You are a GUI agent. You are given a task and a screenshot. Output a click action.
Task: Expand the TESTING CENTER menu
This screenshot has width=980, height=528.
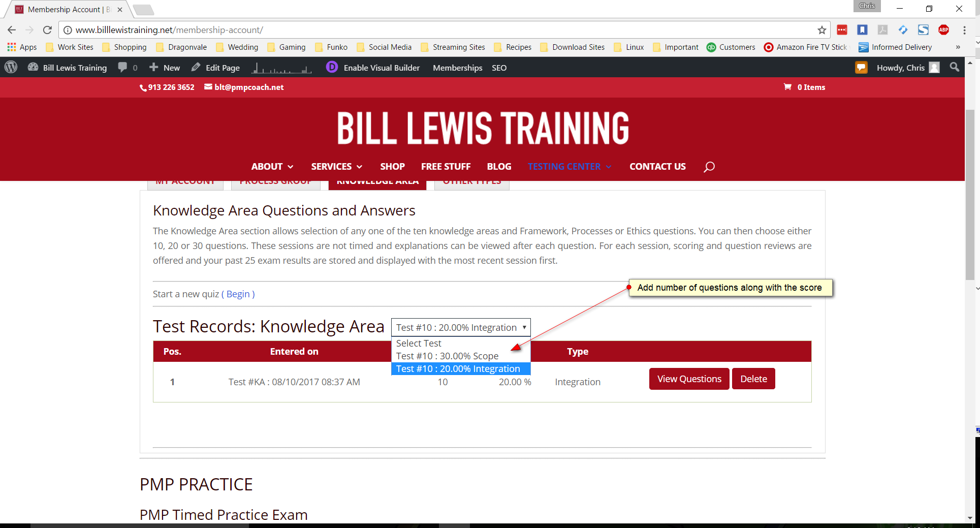click(570, 167)
